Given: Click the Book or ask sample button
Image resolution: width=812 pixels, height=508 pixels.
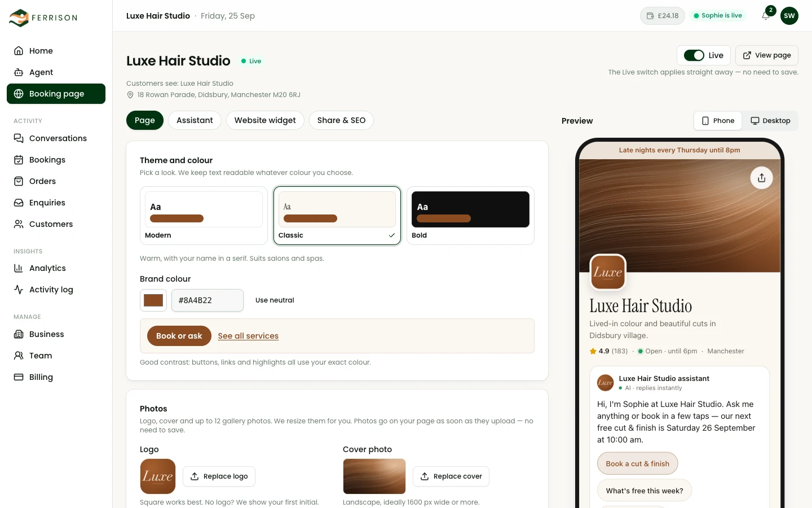Looking at the screenshot, I should pos(179,336).
